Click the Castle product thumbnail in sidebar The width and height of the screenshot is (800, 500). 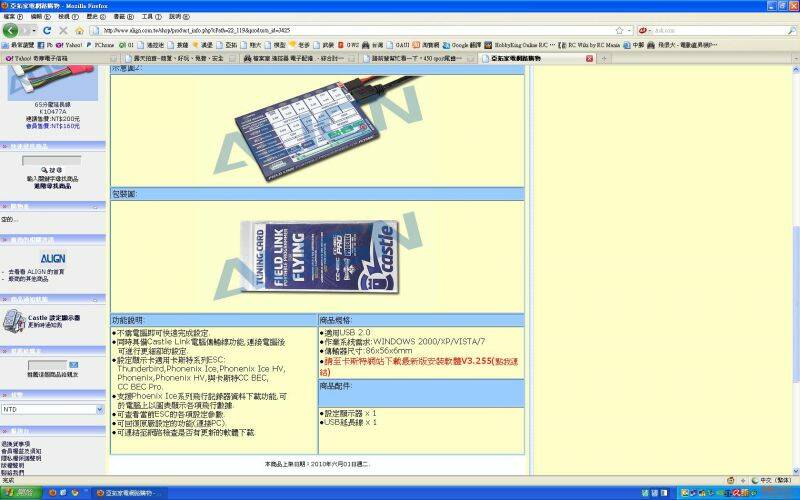pos(14,321)
